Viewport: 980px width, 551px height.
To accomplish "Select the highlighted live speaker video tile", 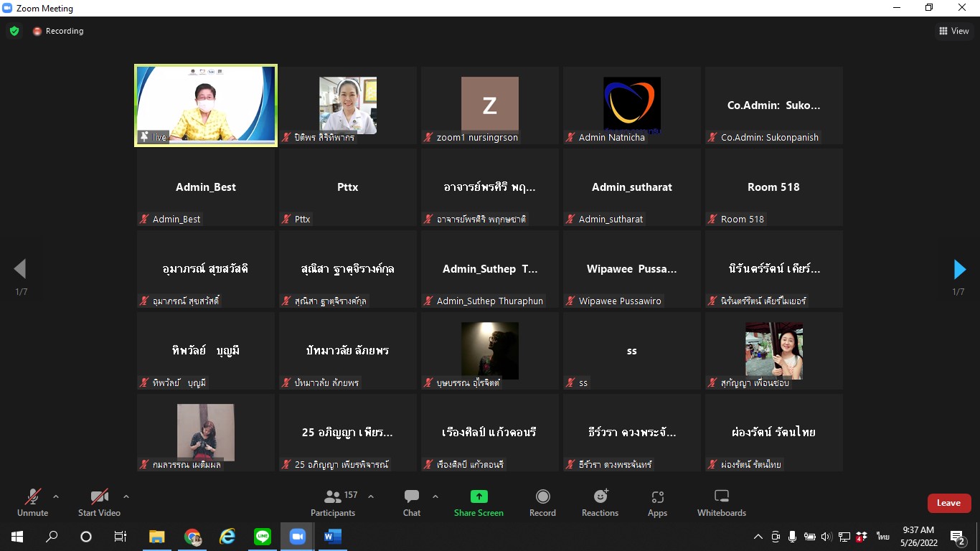I will [206, 106].
